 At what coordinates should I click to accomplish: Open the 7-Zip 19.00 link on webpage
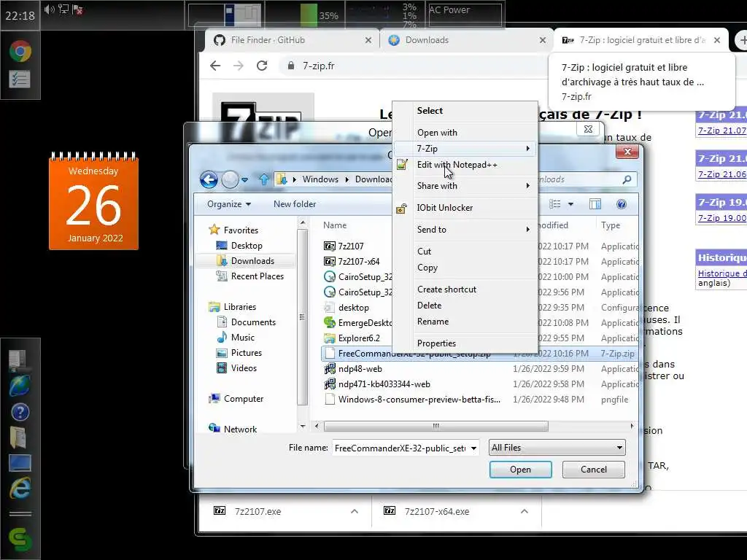721,218
